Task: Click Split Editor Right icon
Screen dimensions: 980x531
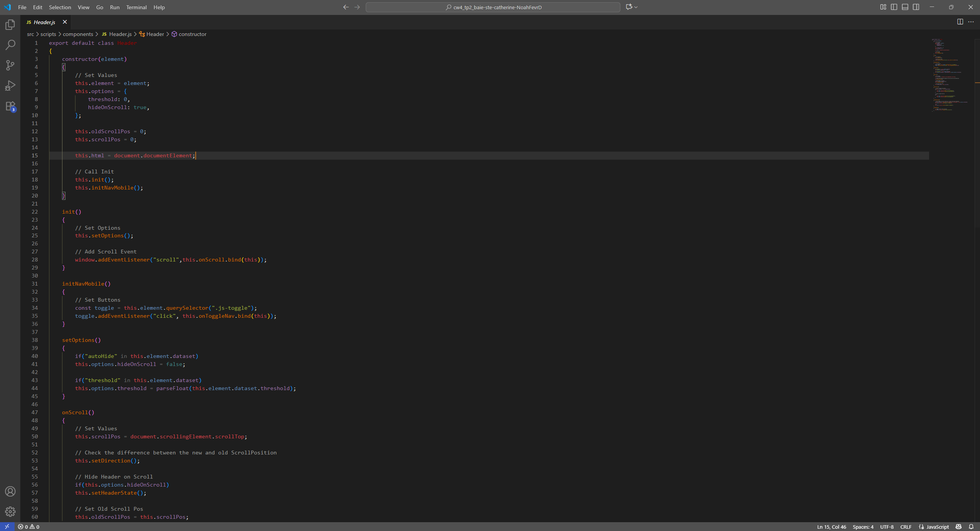Action: click(960, 22)
